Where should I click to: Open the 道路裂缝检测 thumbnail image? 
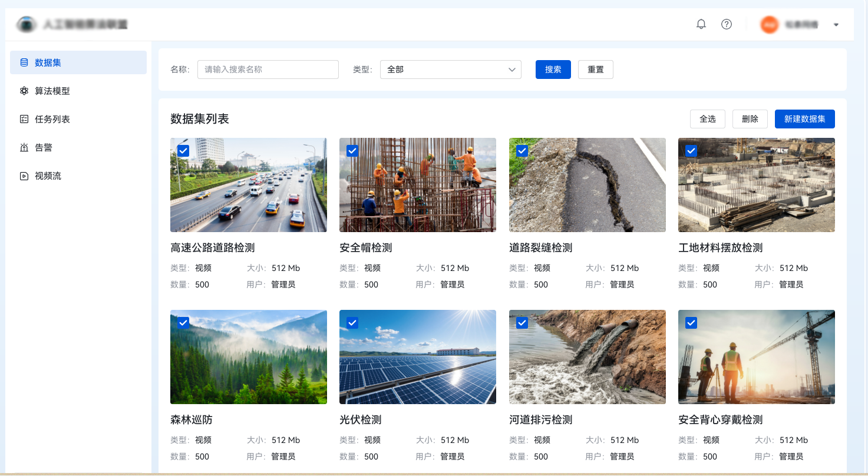point(587,185)
